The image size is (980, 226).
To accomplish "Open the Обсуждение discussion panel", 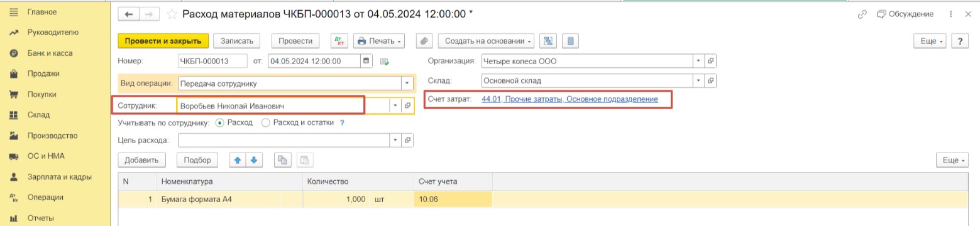I will coord(905,14).
